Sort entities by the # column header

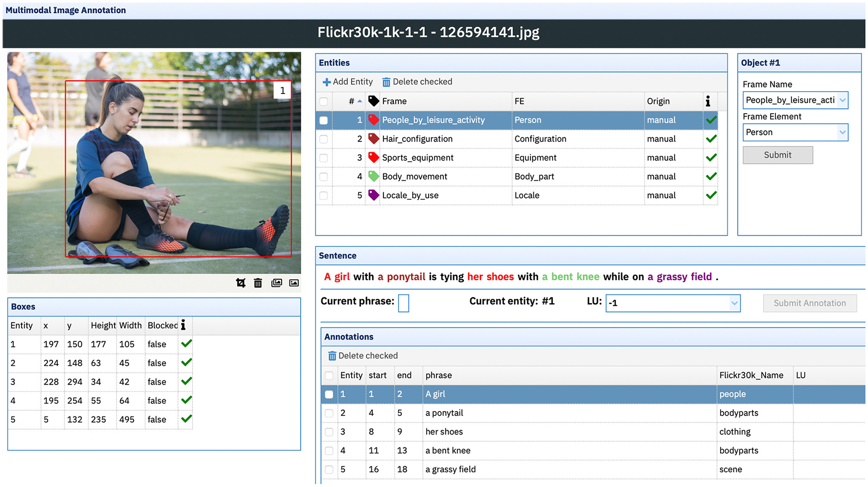click(x=352, y=101)
